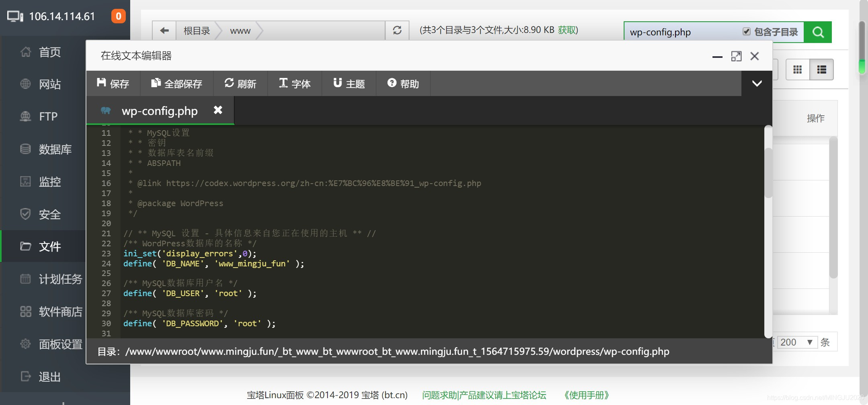Collapse editor toolbar with chevron arrow

tap(757, 84)
